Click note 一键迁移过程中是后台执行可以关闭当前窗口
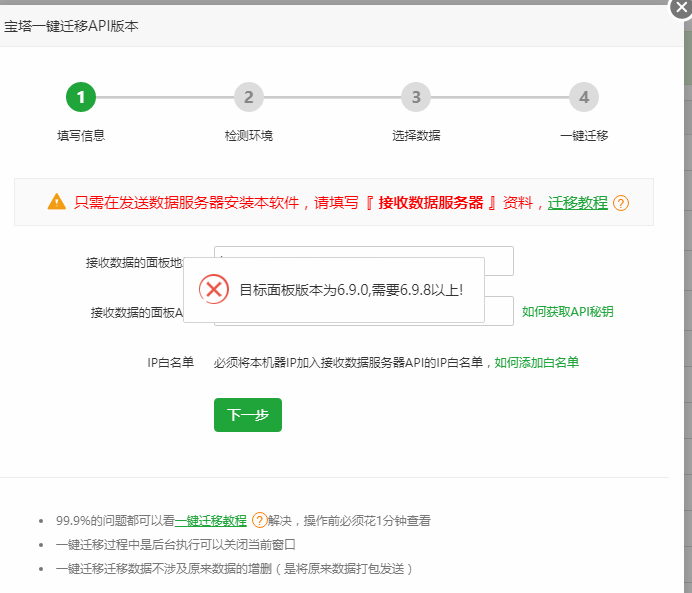The height and width of the screenshot is (593, 692). (x=176, y=544)
